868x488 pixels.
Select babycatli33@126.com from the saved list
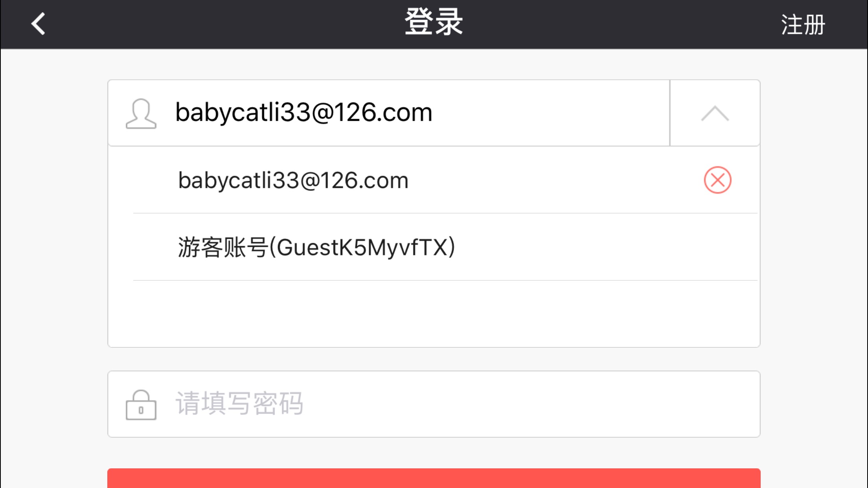click(x=293, y=180)
